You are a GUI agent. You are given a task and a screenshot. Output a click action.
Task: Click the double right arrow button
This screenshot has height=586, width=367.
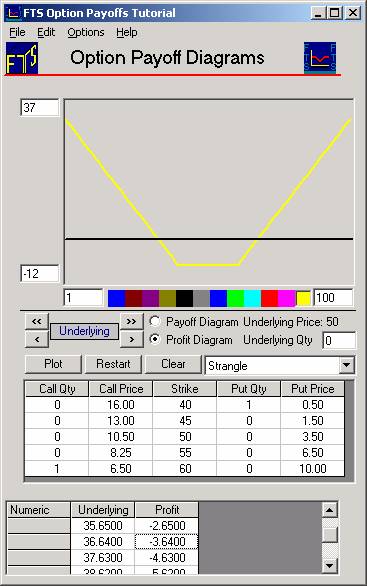pos(131,321)
